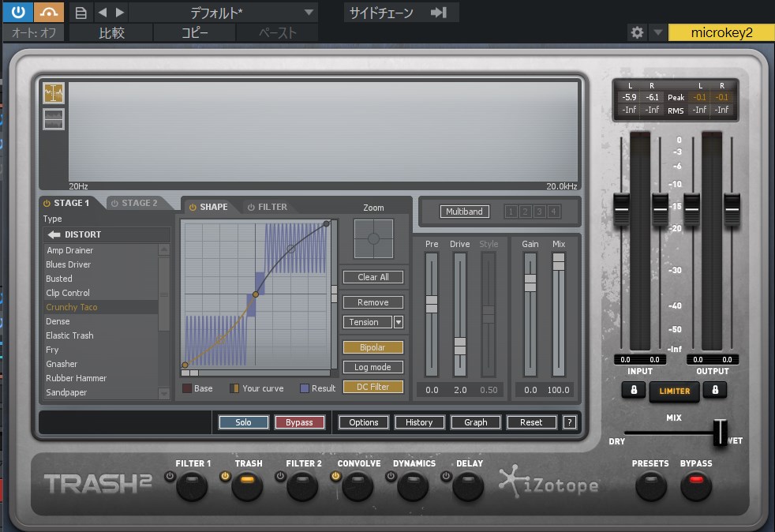Open plugin settings gear icon
The height and width of the screenshot is (532, 775).
[x=637, y=32]
